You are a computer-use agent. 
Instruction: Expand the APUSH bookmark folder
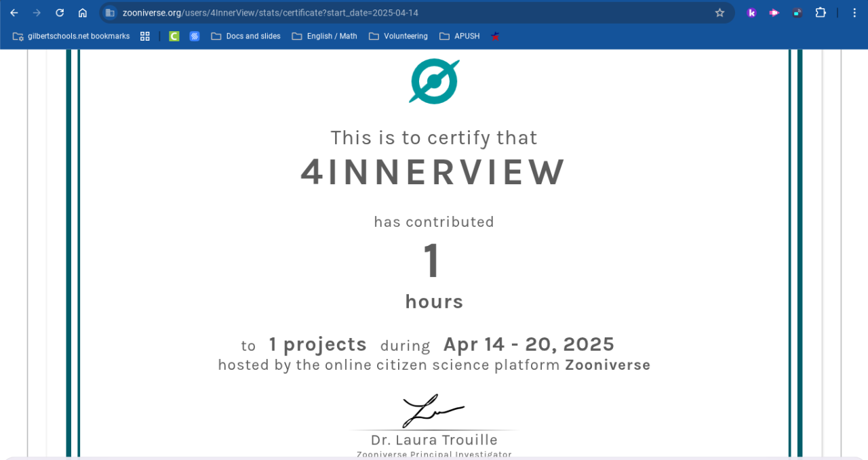(x=459, y=36)
